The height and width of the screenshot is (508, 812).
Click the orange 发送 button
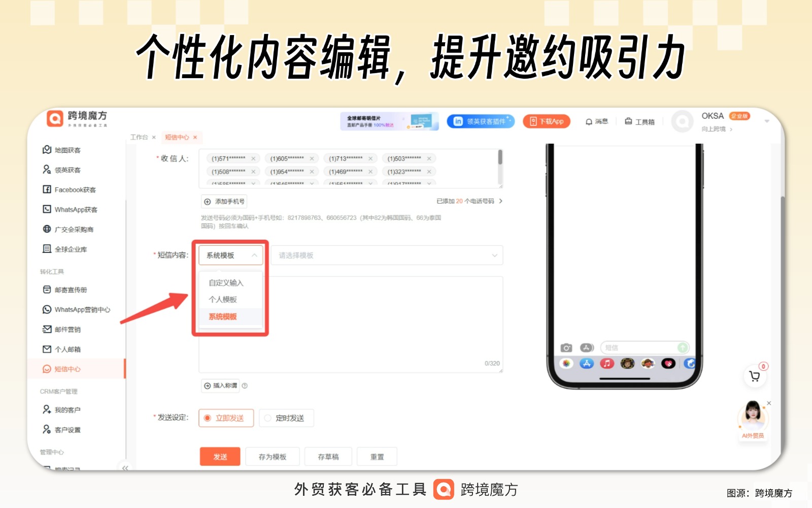(x=220, y=457)
